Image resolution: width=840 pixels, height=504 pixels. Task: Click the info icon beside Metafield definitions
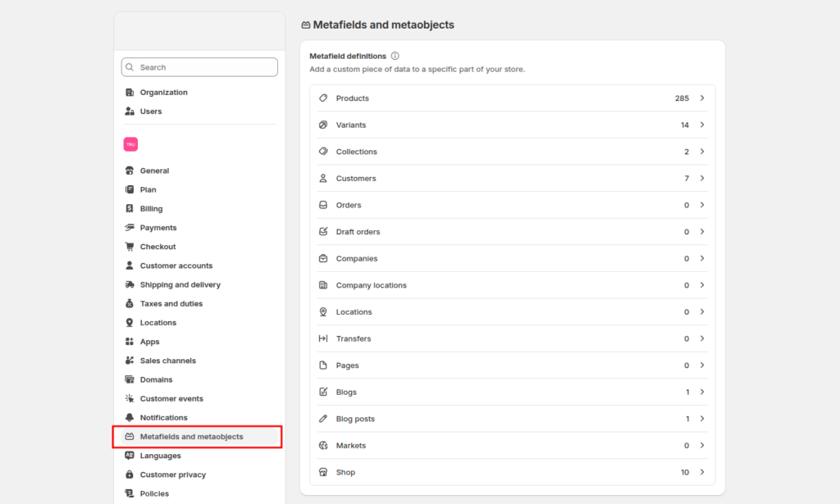point(395,56)
